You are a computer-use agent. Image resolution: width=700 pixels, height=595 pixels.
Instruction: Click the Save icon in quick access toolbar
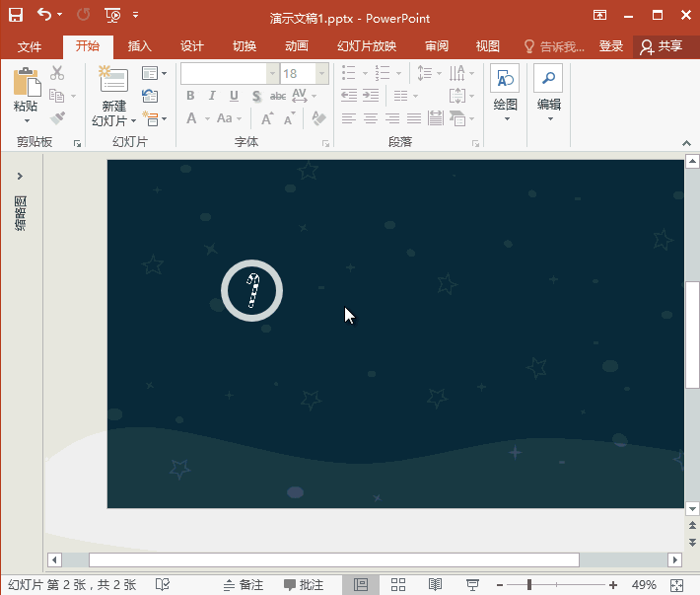point(16,15)
